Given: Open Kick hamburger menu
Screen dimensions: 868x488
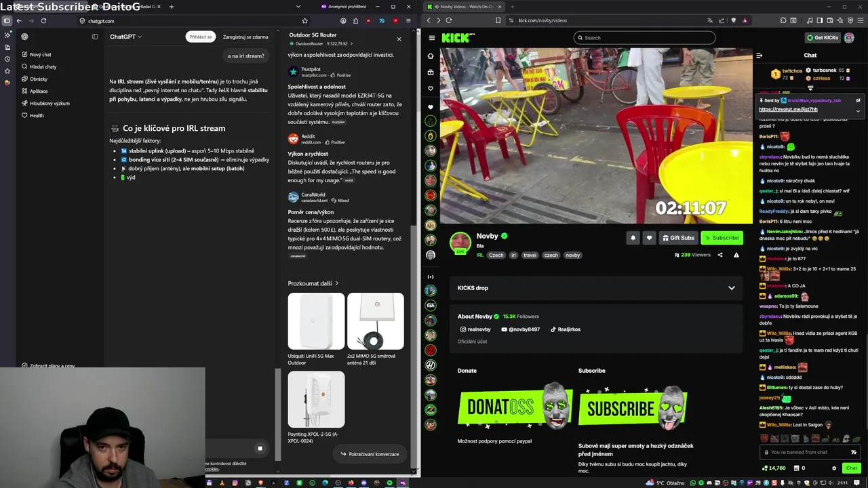Looking at the screenshot, I should (x=431, y=38).
